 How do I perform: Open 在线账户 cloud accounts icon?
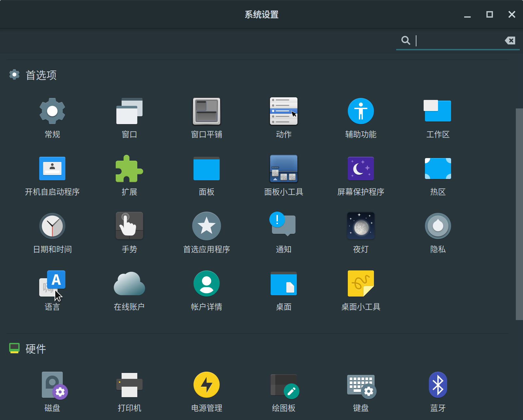click(x=129, y=283)
